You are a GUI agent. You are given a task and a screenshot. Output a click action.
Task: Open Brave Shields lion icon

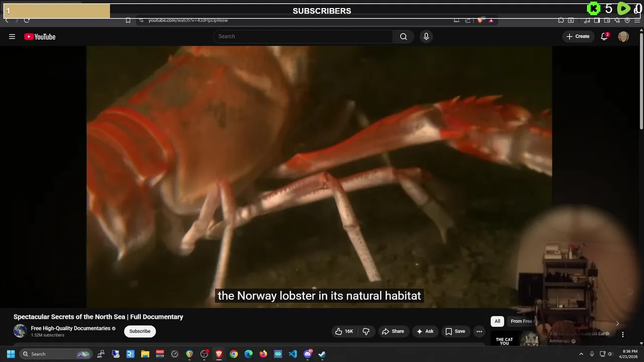[480, 20]
